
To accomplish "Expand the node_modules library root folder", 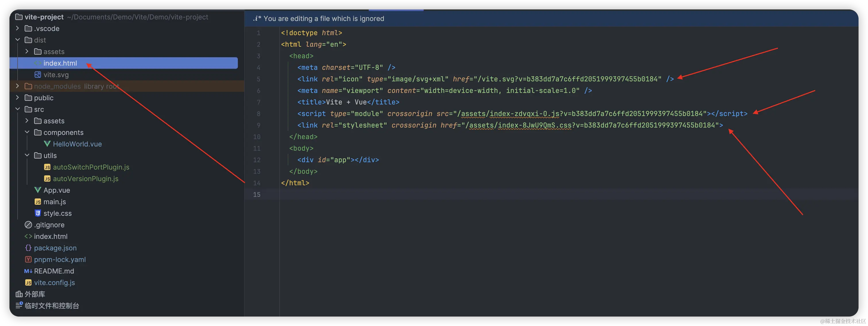I will (x=18, y=86).
